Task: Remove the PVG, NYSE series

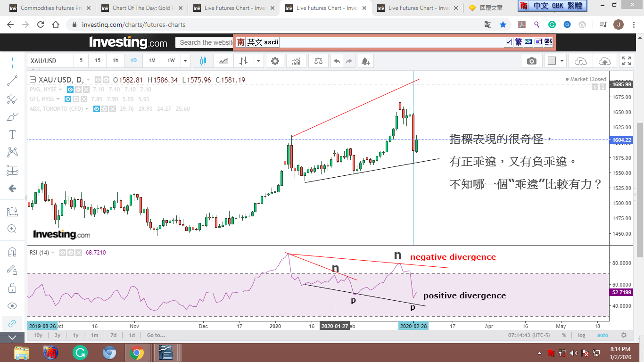Action: click(85, 90)
